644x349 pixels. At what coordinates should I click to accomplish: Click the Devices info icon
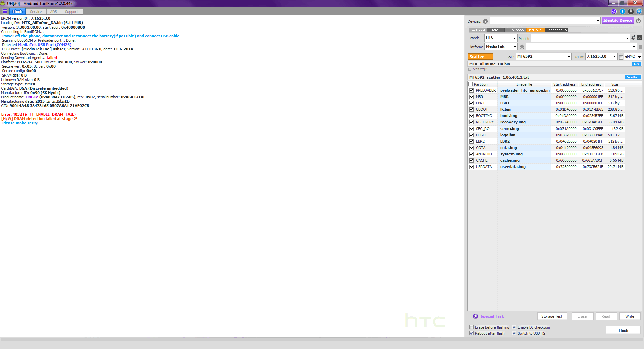point(485,21)
